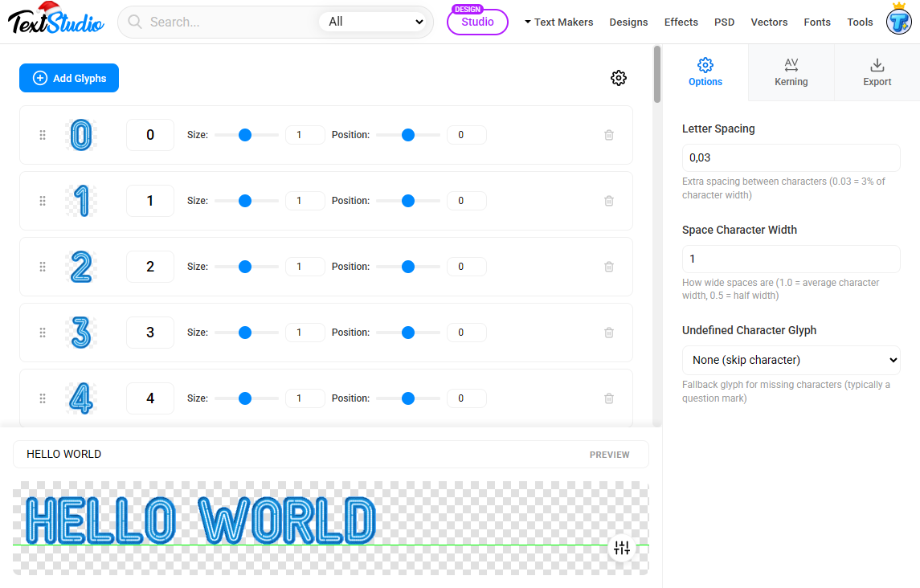Open the user profile avatar icon
Image resolution: width=920 pixels, height=588 pixels.
tap(898, 21)
